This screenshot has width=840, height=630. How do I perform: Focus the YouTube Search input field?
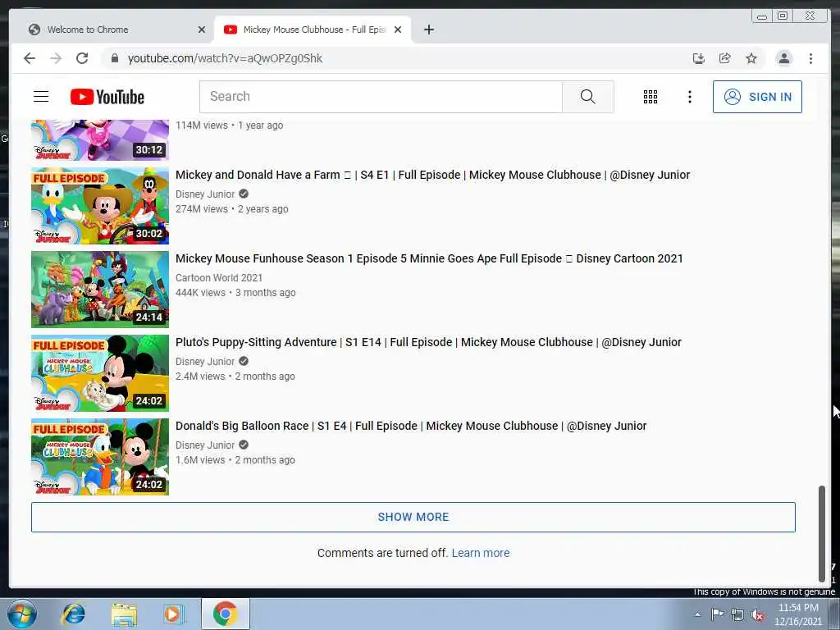click(x=381, y=97)
